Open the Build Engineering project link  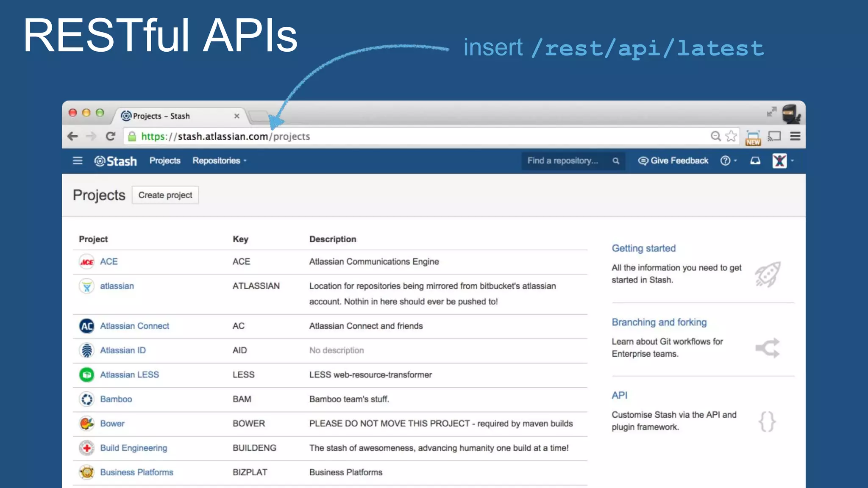click(134, 448)
